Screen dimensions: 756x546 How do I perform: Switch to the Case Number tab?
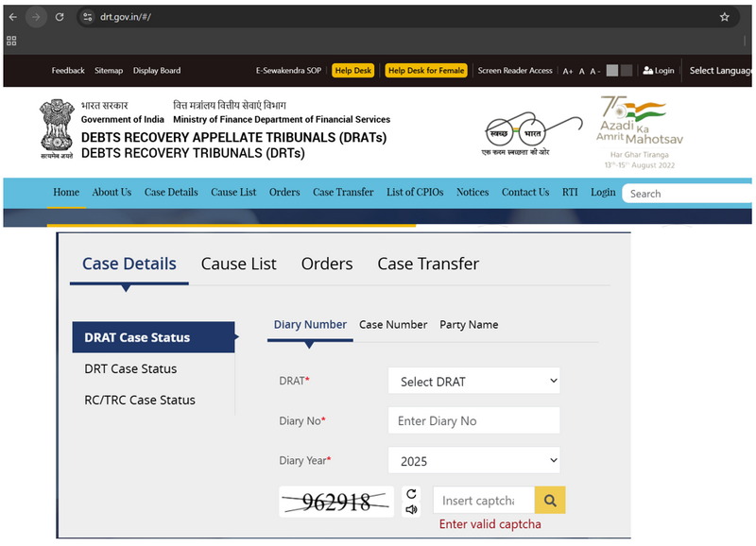point(393,324)
